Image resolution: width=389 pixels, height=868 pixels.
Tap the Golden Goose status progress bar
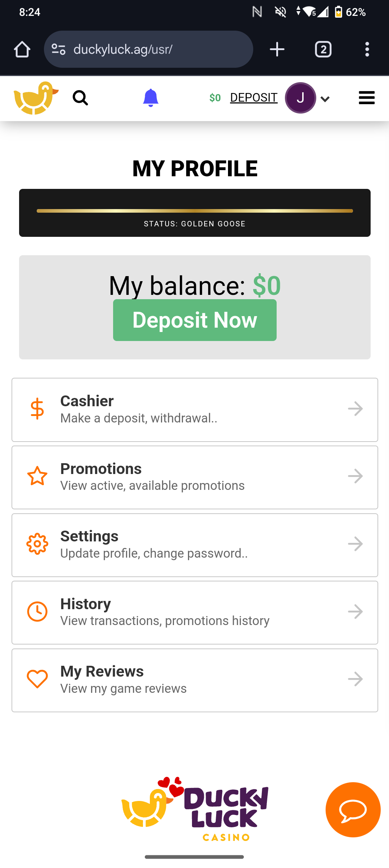tap(194, 211)
